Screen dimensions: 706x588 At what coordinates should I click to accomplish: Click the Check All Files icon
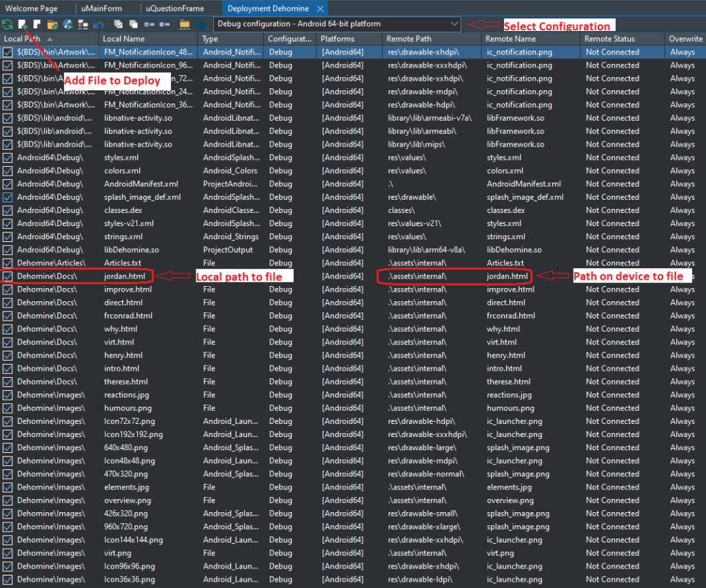119,24
